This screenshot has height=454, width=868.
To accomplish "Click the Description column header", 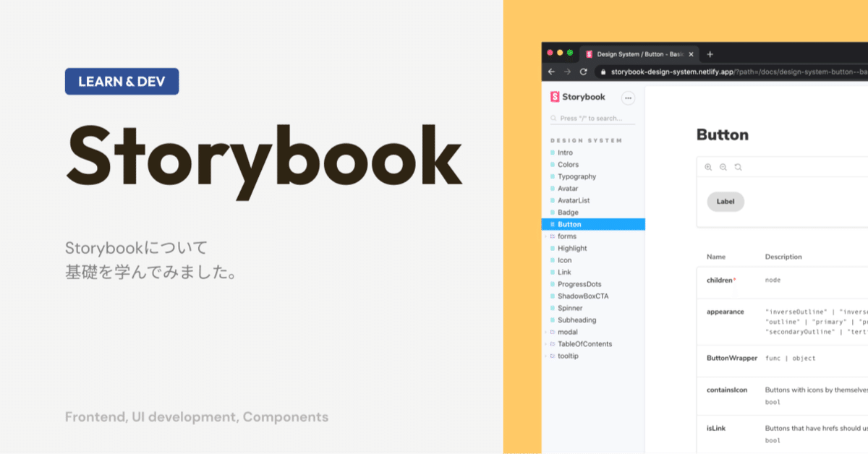I will [x=783, y=257].
